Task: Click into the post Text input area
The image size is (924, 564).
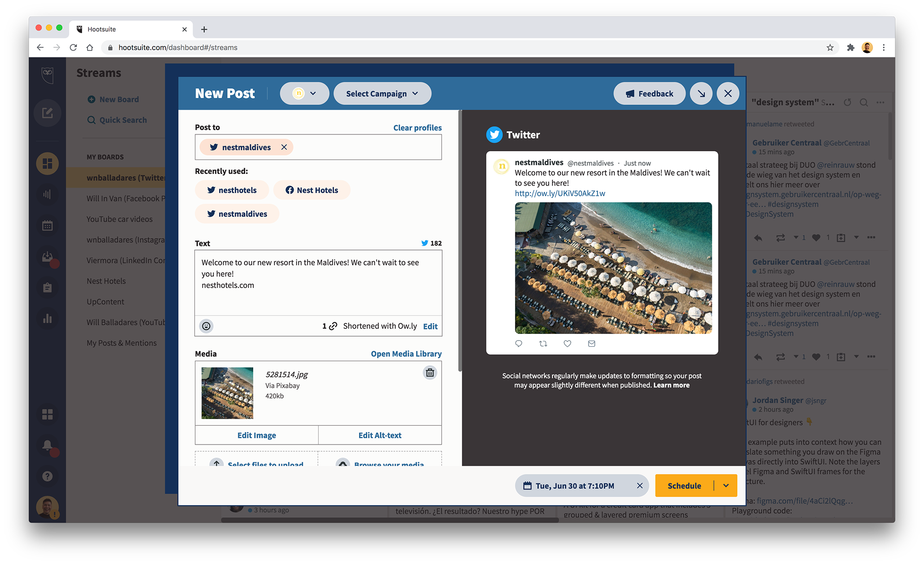Action: coord(318,282)
